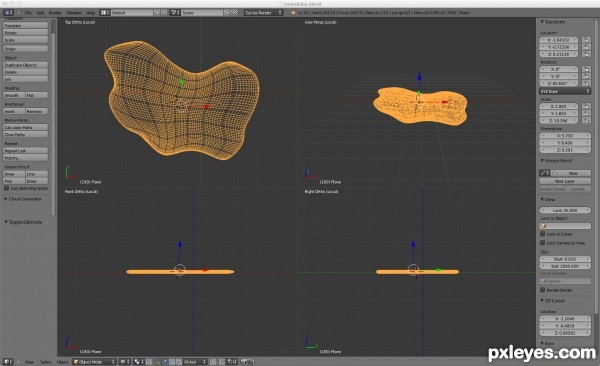
Task: Click the New Layer grease pencil button
Action: tap(565, 181)
